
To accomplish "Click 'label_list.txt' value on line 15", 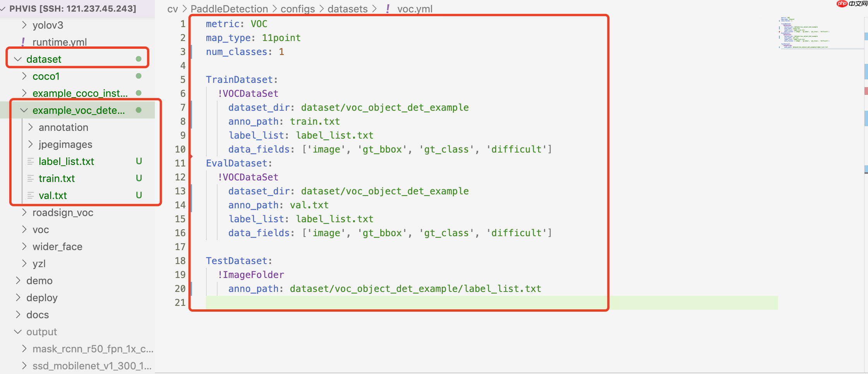I will tap(335, 219).
